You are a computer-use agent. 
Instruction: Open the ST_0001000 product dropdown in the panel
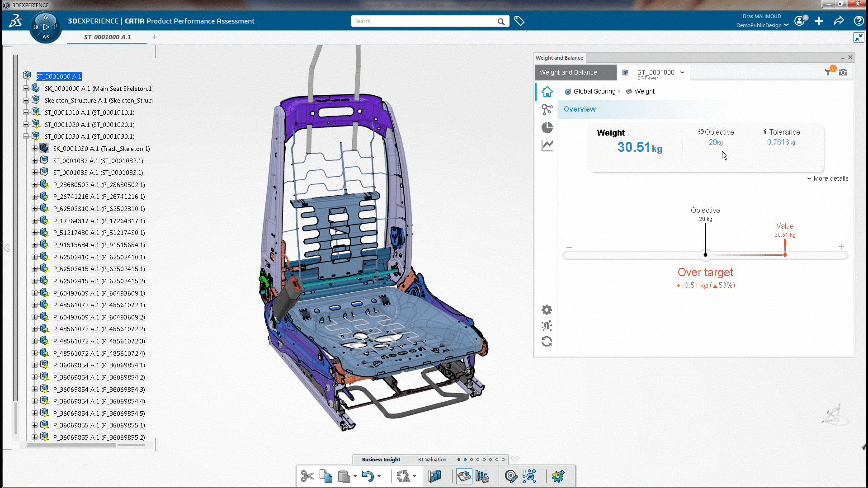tap(682, 72)
